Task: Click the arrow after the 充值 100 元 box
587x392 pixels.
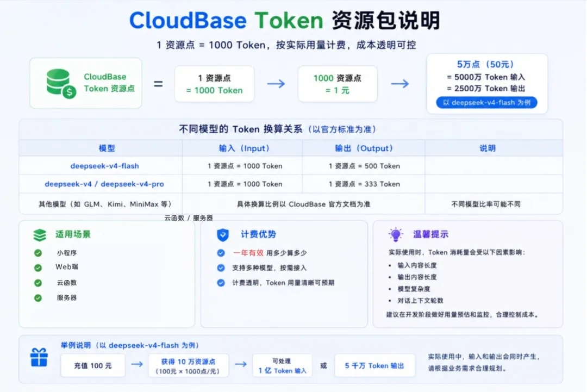Action: coord(137,364)
